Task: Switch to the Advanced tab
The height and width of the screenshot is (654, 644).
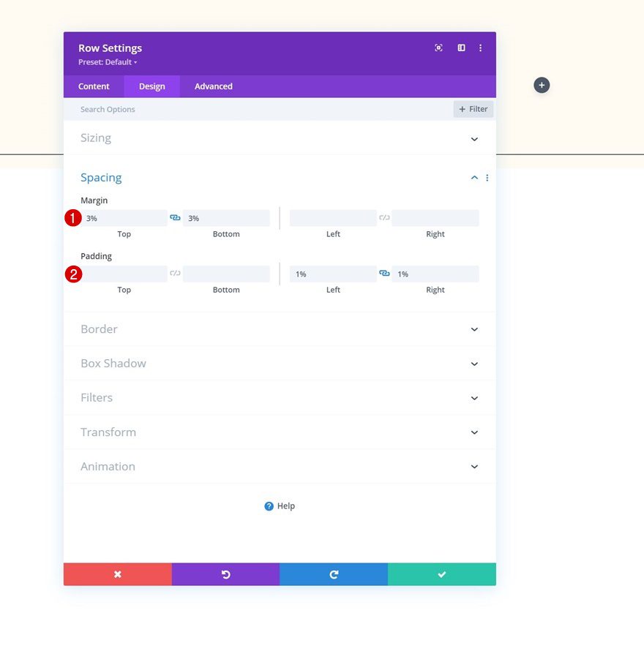Action: point(213,86)
